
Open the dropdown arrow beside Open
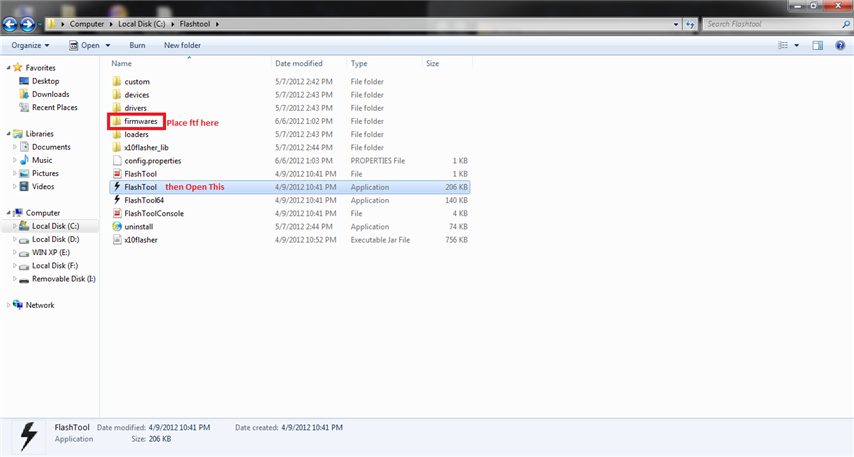click(x=107, y=45)
